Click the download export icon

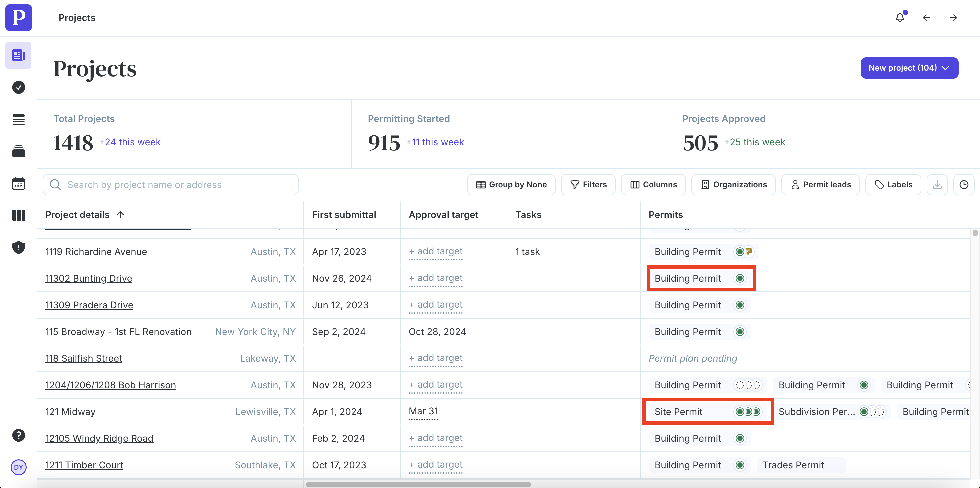(937, 184)
